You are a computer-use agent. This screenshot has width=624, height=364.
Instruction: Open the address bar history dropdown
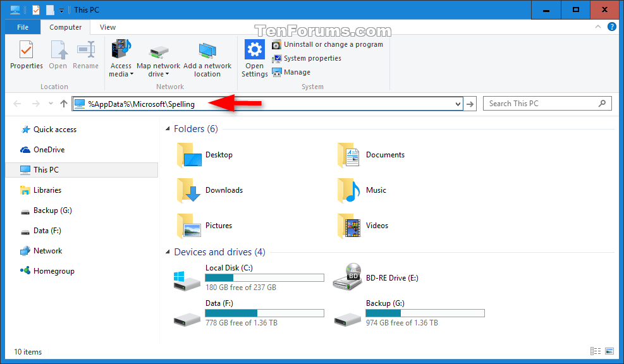459,103
